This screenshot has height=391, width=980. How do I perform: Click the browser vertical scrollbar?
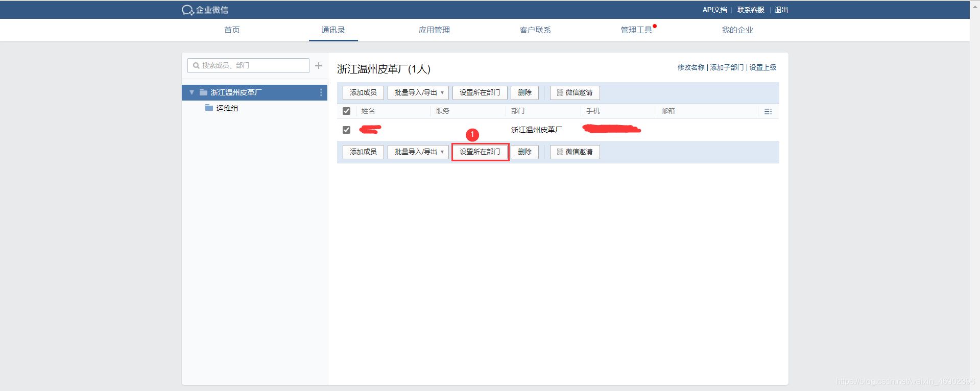coord(975,196)
